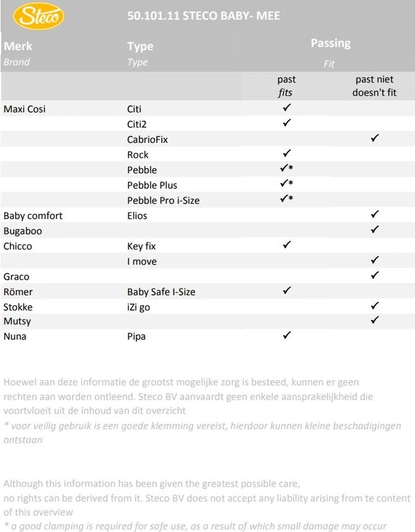Click the Stokke iZi go checkmark

click(x=374, y=305)
